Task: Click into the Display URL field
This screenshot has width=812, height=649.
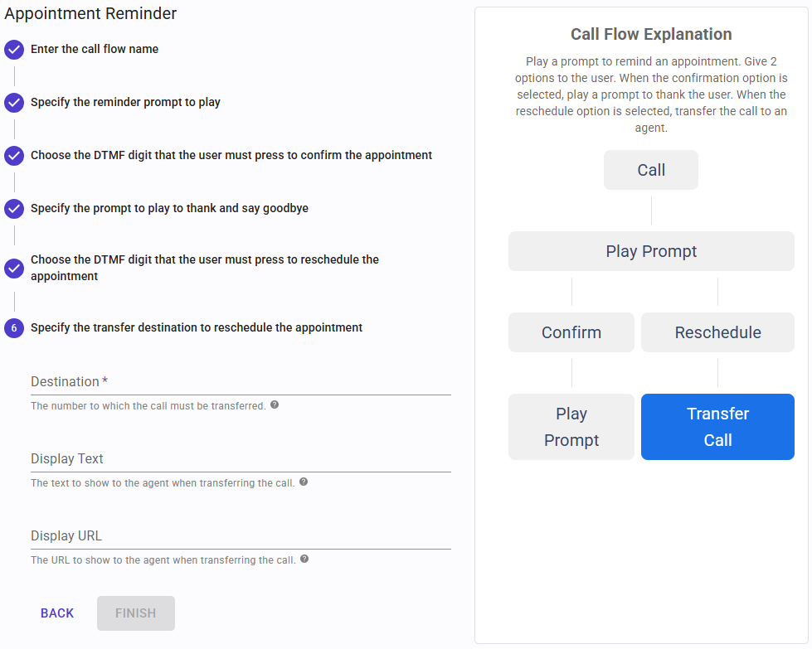Action: tap(241, 536)
